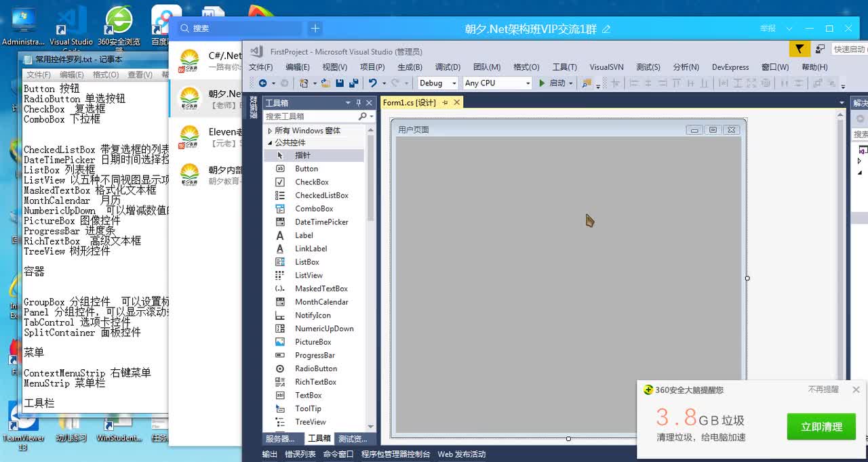Image resolution: width=868 pixels, height=462 pixels.
Task: Pick the Label control in toolbox
Action: click(314, 236)
